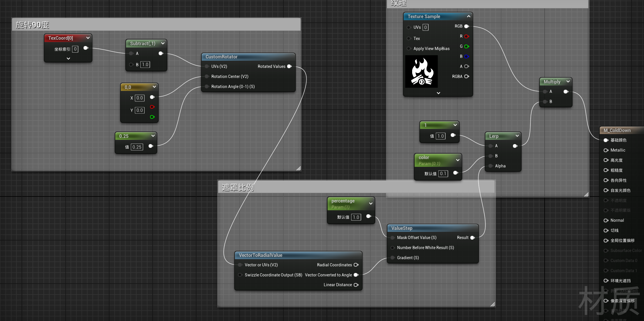The image size is (644, 321).
Task: Open the percentage parameter node chevron
Action: tap(371, 204)
